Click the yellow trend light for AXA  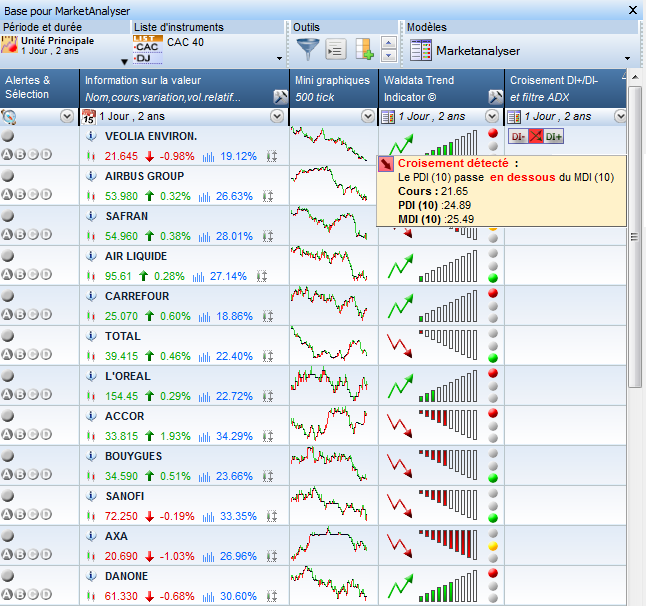(x=493, y=546)
